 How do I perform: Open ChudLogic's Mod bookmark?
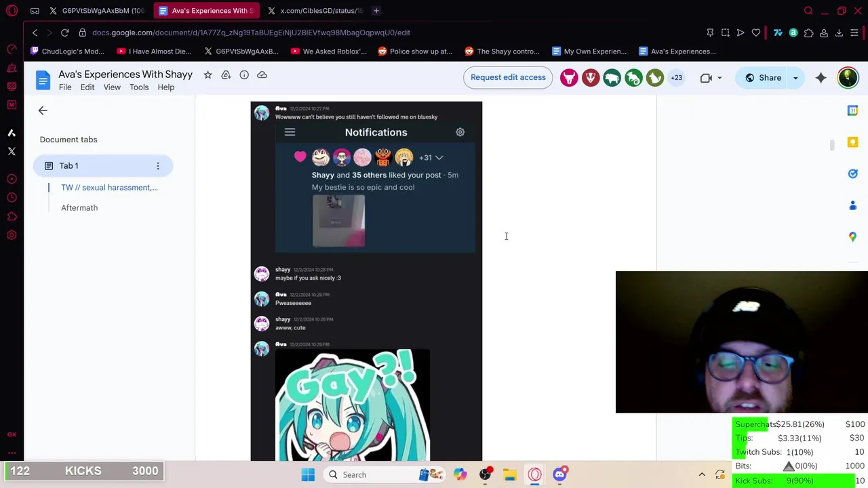point(66,52)
